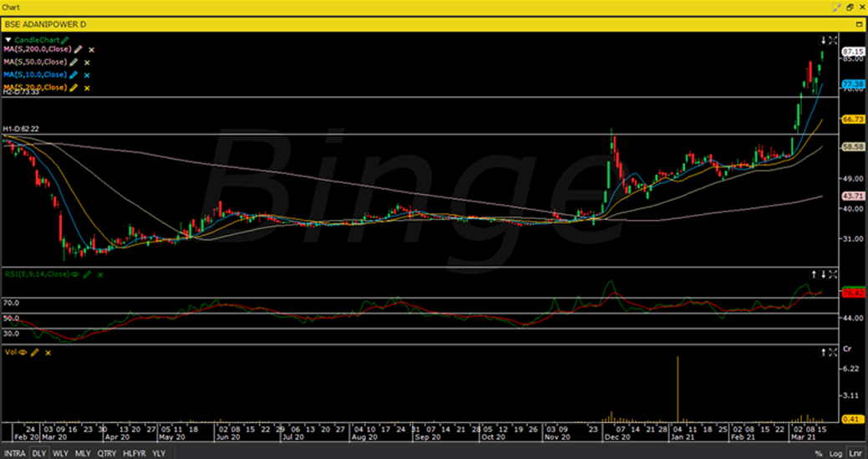Viewport: 868px width, 459px height.
Task: Remove the MA(S,200.0,Close) indicator
Action: point(92,50)
